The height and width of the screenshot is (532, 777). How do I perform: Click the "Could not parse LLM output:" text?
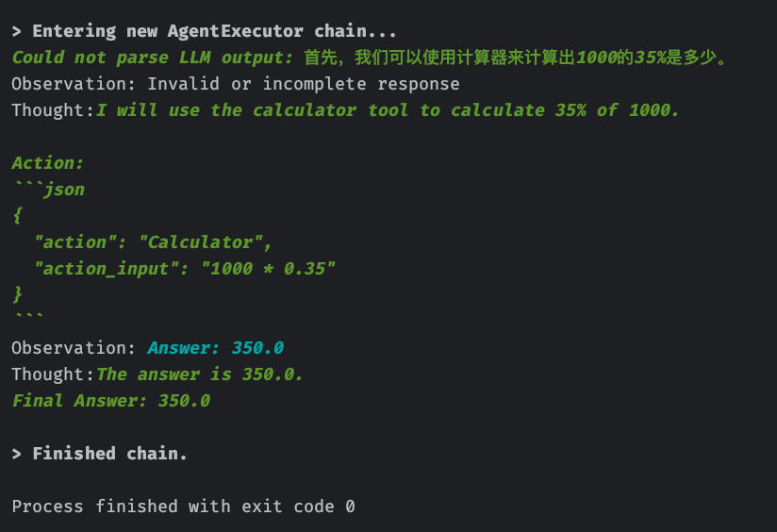[x=153, y=58]
